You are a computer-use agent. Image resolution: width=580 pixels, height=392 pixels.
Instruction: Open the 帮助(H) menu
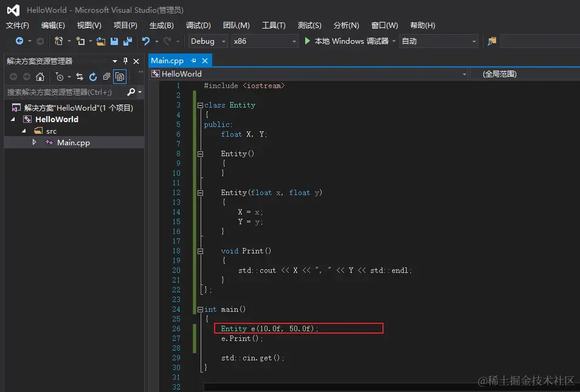423,25
